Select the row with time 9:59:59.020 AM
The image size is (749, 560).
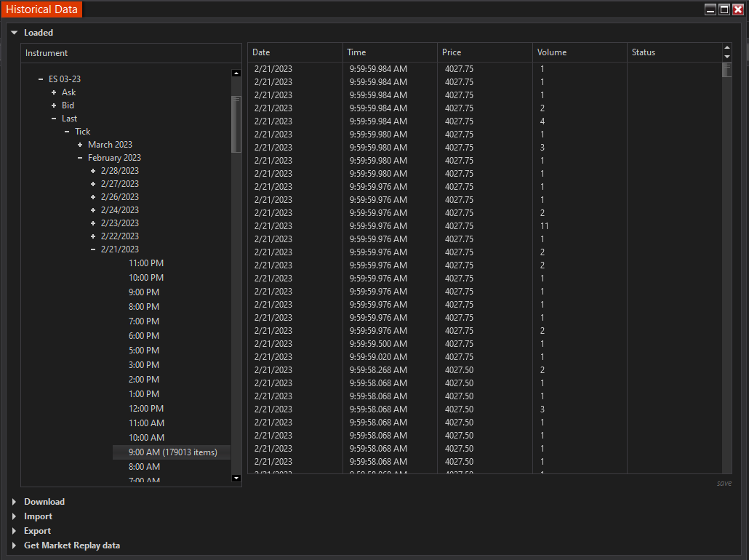click(x=485, y=357)
